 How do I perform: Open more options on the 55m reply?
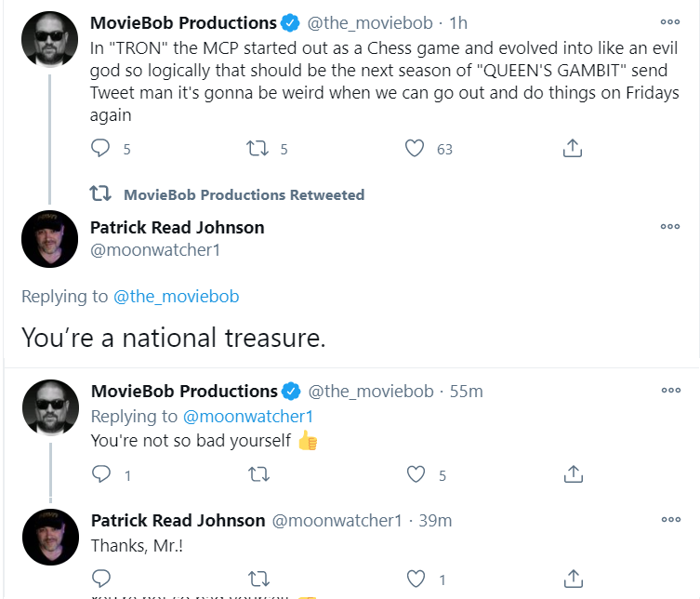point(671,391)
